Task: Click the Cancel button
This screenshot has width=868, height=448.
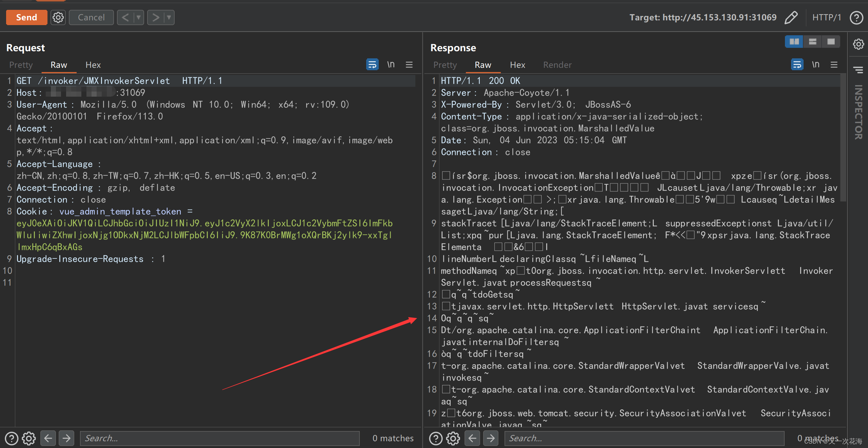Action: click(91, 17)
